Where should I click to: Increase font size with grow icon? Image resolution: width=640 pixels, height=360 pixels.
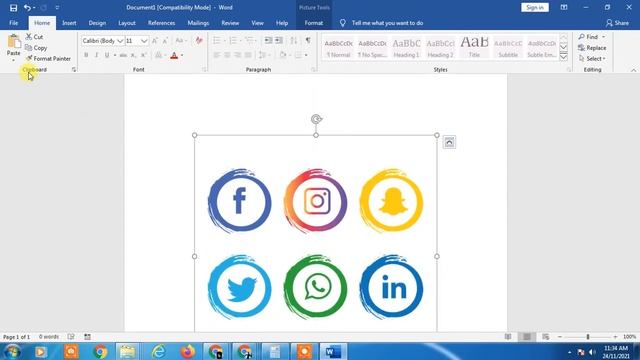[155, 41]
